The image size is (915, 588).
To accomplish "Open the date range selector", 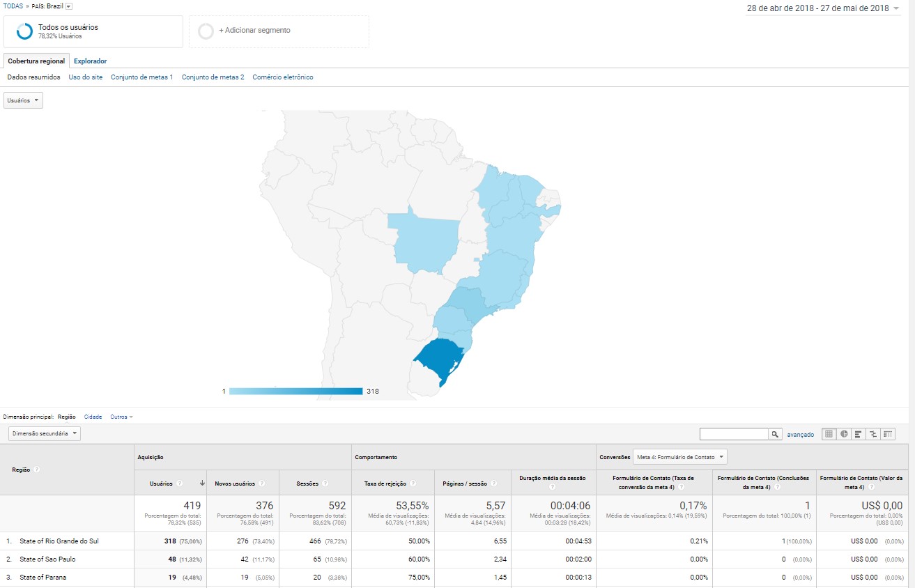I will click(x=823, y=8).
